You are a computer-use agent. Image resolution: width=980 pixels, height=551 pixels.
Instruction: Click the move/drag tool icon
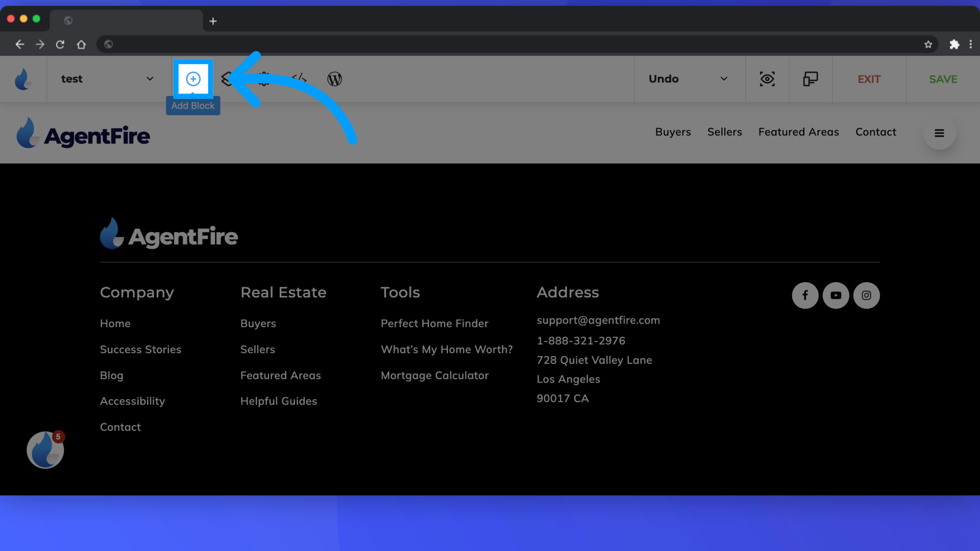coord(264,79)
